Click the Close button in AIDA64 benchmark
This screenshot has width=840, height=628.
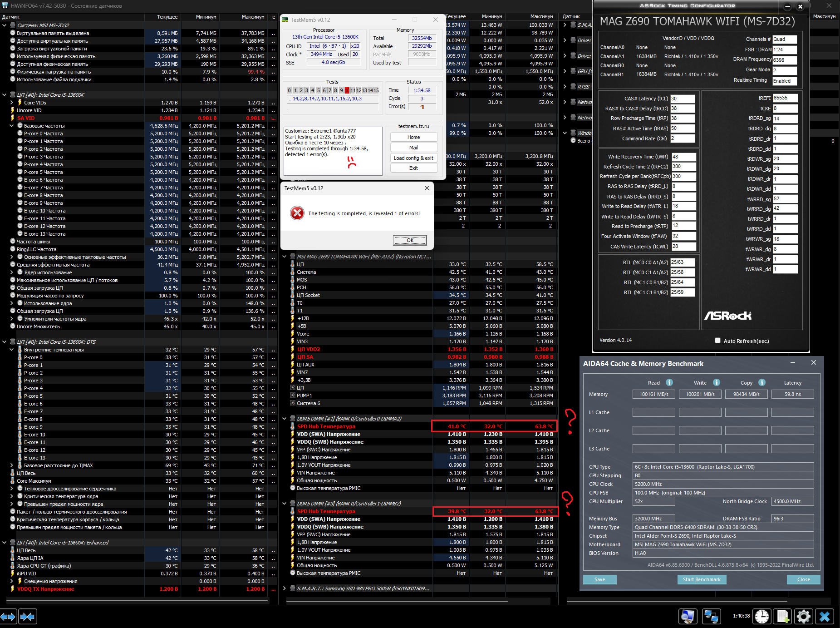803,579
